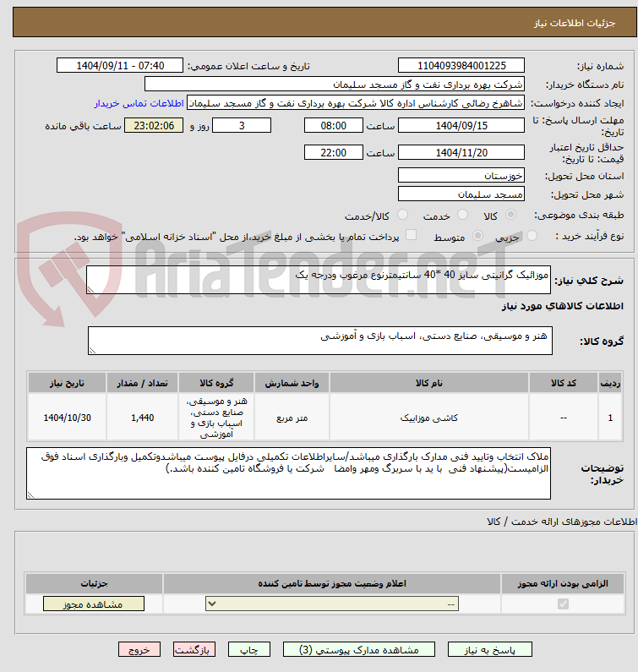
Task: Click the 'ردیف' column header
Action: point(610,383)
